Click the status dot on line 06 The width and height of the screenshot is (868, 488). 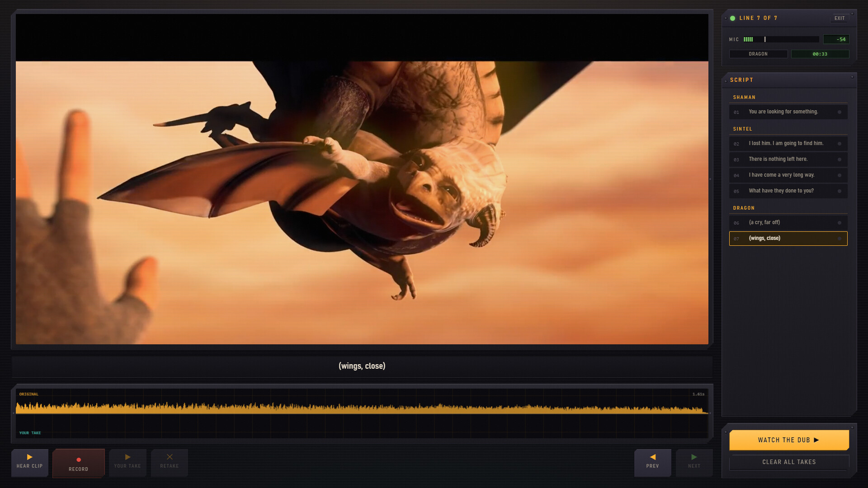pyautogui.click(x=840, y=223)
